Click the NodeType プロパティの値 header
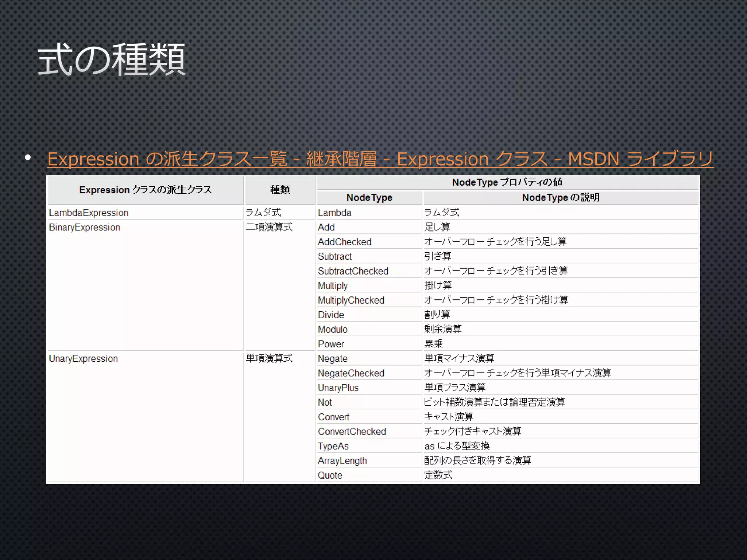747x560 pixels. (507, 182)
